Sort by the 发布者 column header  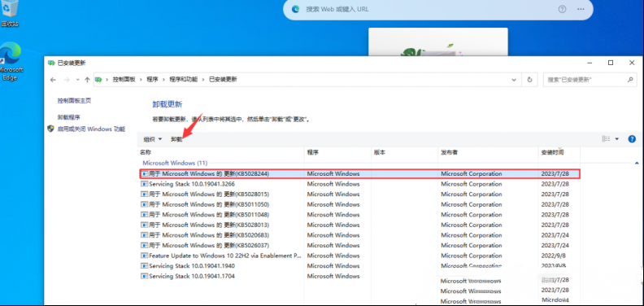tap(489, 152)
